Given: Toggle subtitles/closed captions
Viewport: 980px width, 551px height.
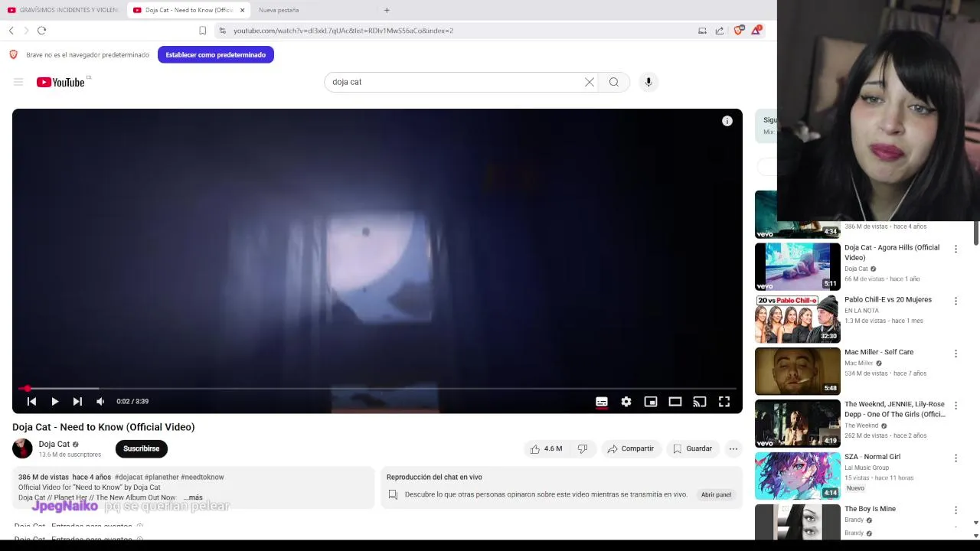Looking at the screenshot, I should pyautogui.click(x=602, y=402).
